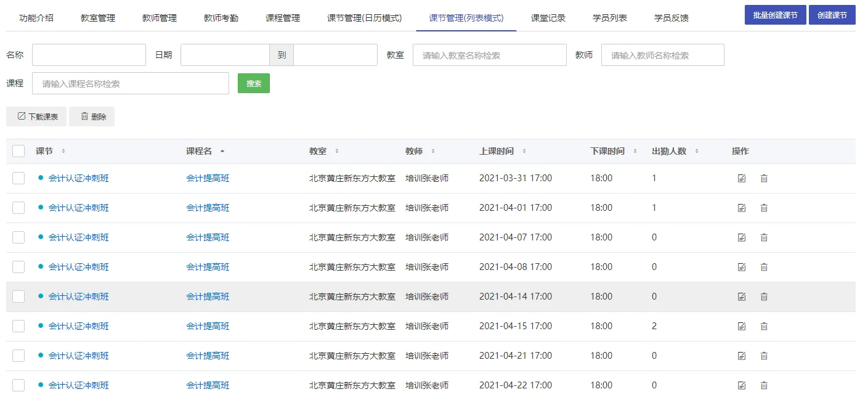Switch to 课节管理(日历模式) tab
868x397 pixels.
(365, 18)
